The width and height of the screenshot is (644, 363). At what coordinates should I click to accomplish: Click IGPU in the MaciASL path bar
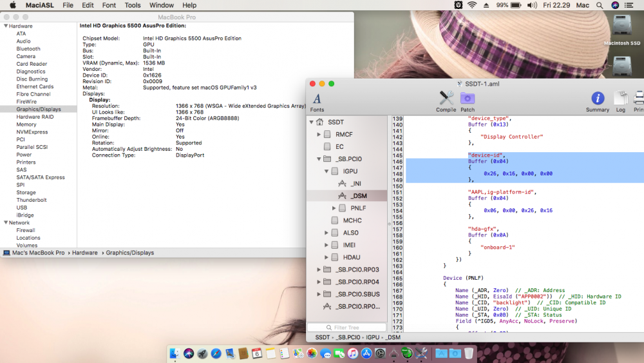coord(372,337)
